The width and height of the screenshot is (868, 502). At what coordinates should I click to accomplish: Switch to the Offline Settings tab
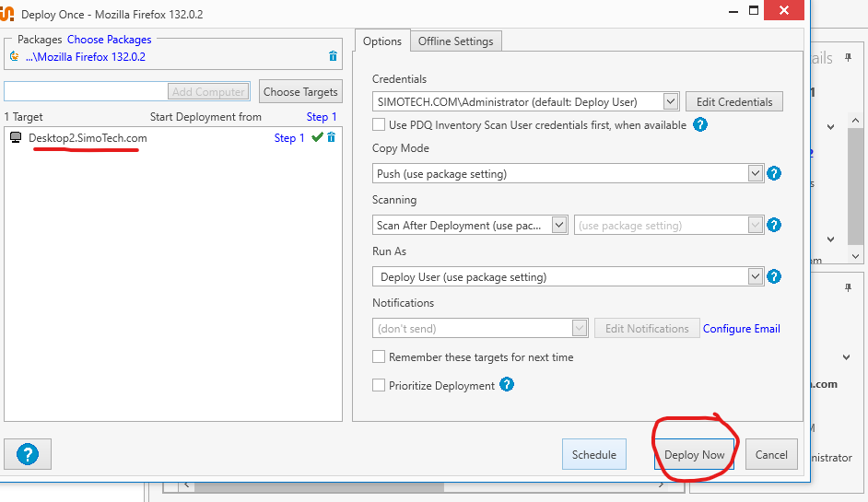(x=455, y=41)
